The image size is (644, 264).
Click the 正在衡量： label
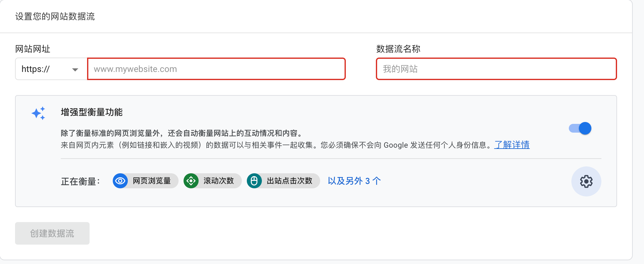[x=80, y=181]
